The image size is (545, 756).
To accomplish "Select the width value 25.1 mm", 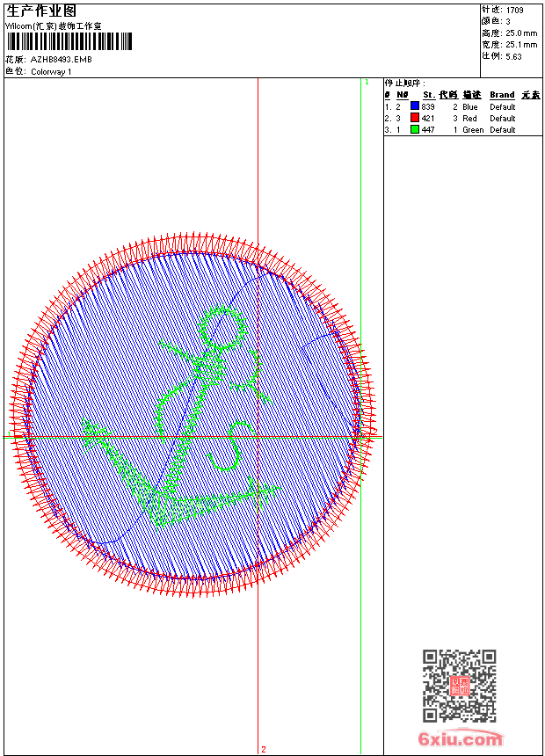I will pyautogui.click(x=521, y=45).
